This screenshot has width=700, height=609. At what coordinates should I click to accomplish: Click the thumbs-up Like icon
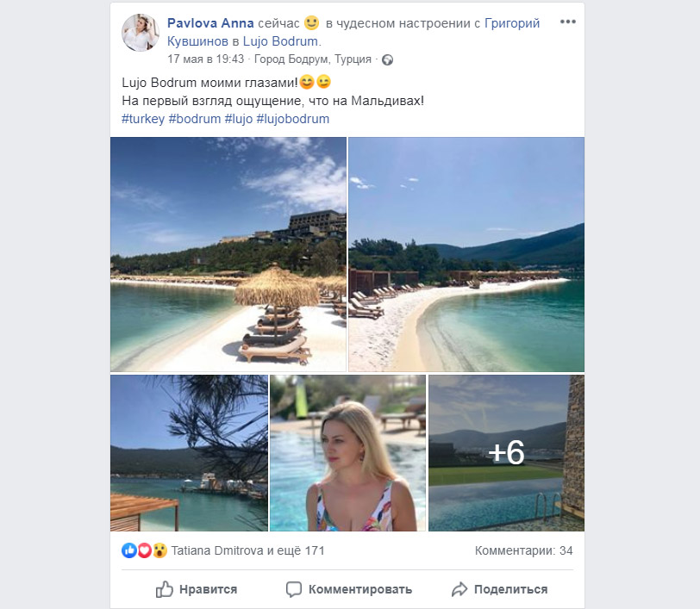click(164, 589)
